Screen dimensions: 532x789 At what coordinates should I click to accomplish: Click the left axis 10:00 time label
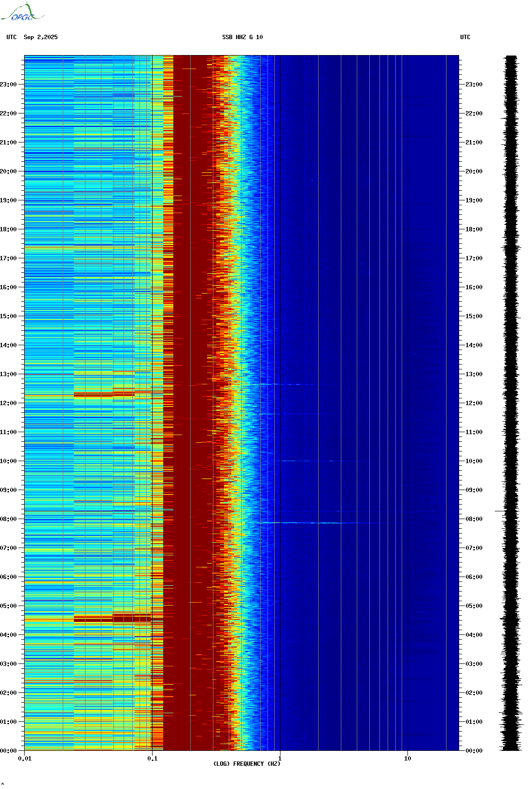(x=8, y=461)
